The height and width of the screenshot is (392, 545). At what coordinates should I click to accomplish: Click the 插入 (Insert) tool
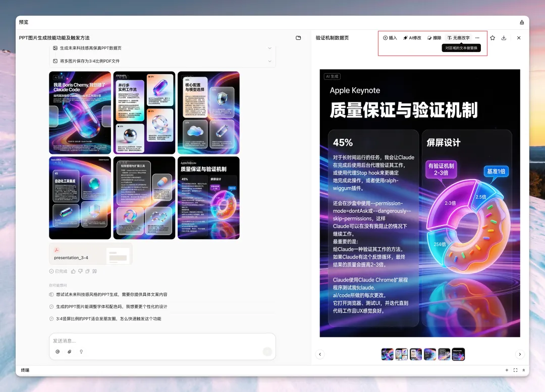coord(390,38)
